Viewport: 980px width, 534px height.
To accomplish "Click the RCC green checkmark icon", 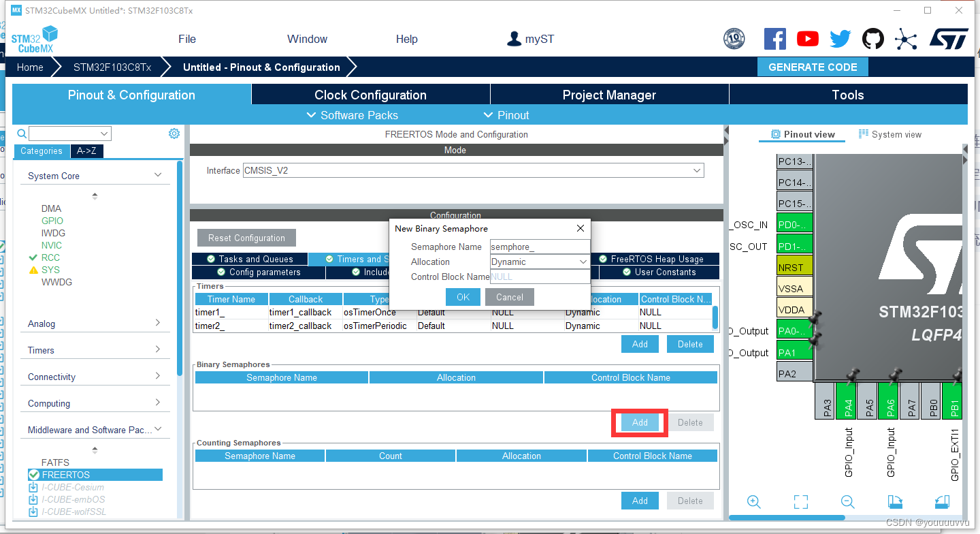I will pos(33,257).
